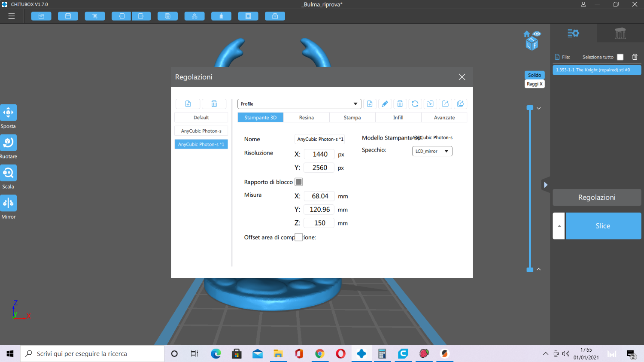Image resolution: width=644 pixels, height=362 pixels.
Task: Click the reset profile circular-arrows icon
Action: tap(415, 104)
